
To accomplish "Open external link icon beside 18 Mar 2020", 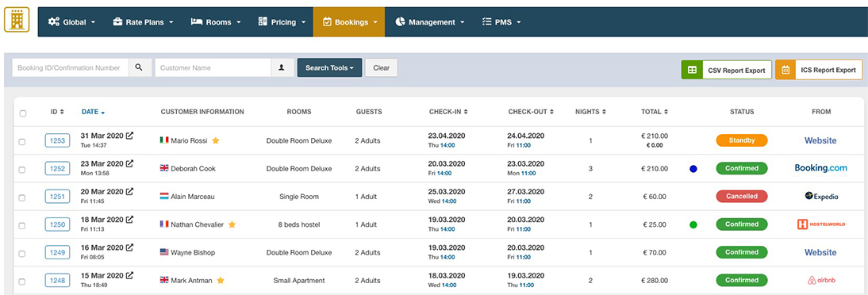I will point(129,219).
